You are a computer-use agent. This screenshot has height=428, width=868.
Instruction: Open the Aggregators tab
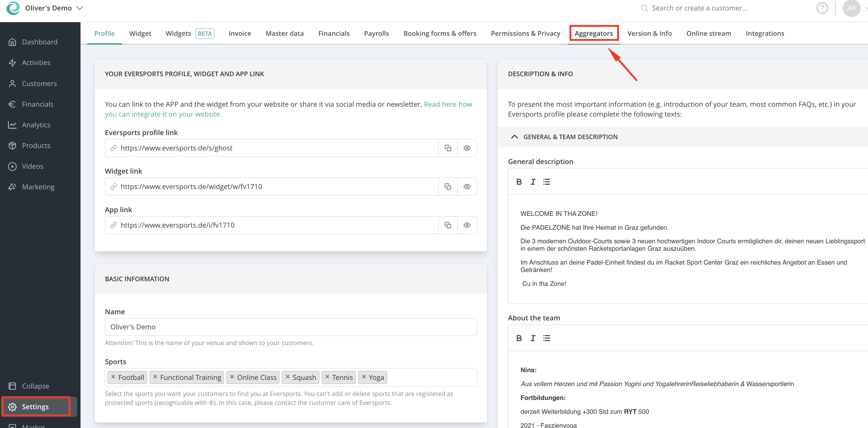coord(594,33)
